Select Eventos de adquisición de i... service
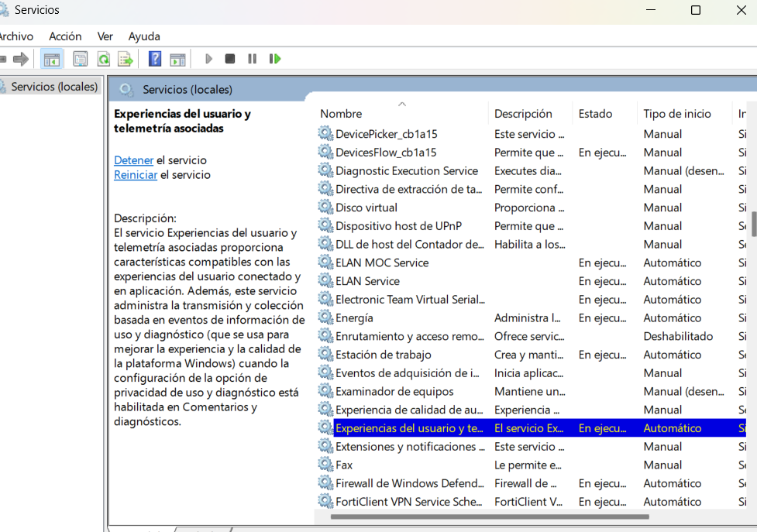The height and width of the screenshot is (532, 757). point(407,372)
